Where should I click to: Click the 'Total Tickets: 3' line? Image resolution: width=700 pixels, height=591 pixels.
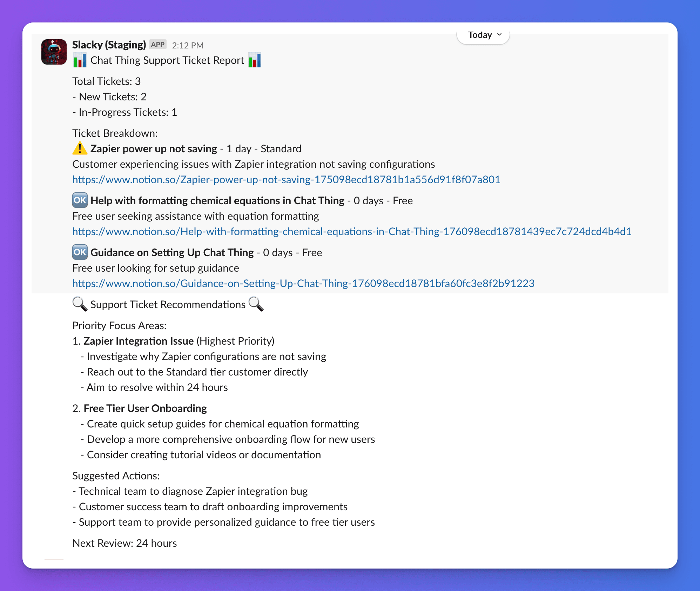click(x=107, y=81)
